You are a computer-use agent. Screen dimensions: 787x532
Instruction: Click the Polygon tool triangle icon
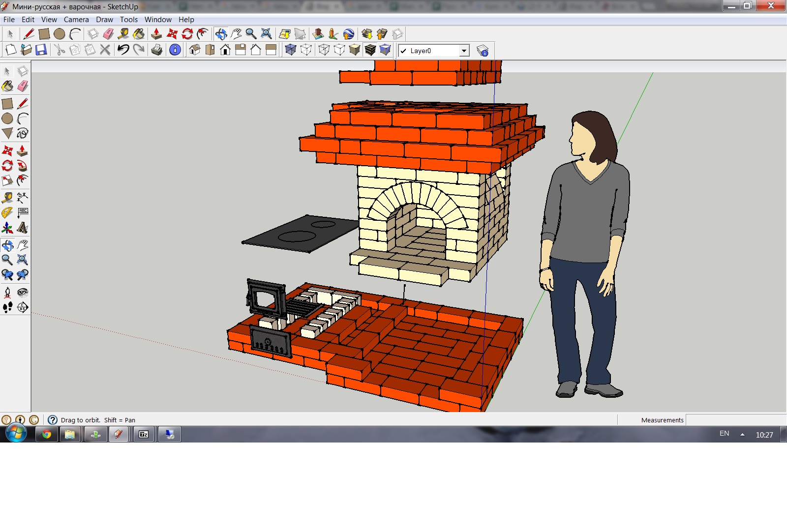pyautogui.click(x=7, y=133)
